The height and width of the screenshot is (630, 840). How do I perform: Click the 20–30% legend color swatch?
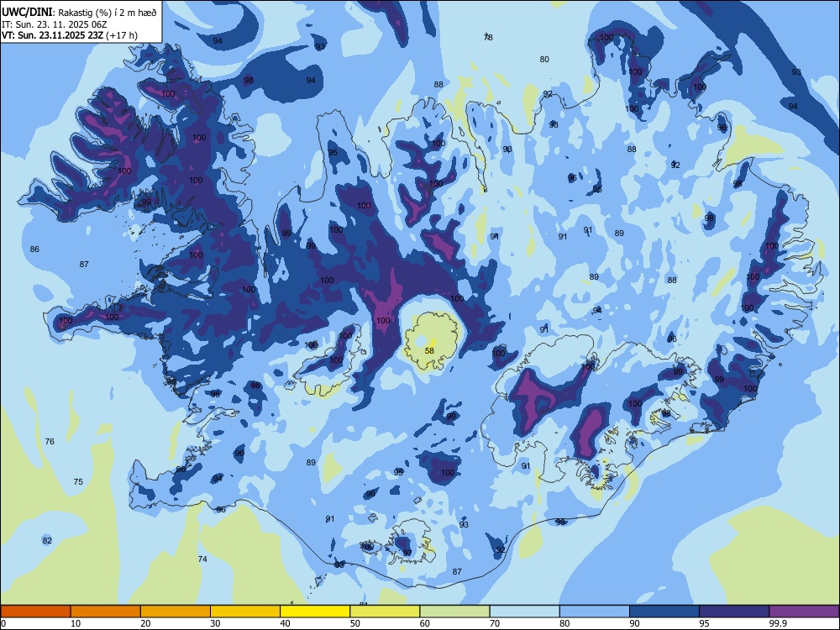click(x=176, y=612)
